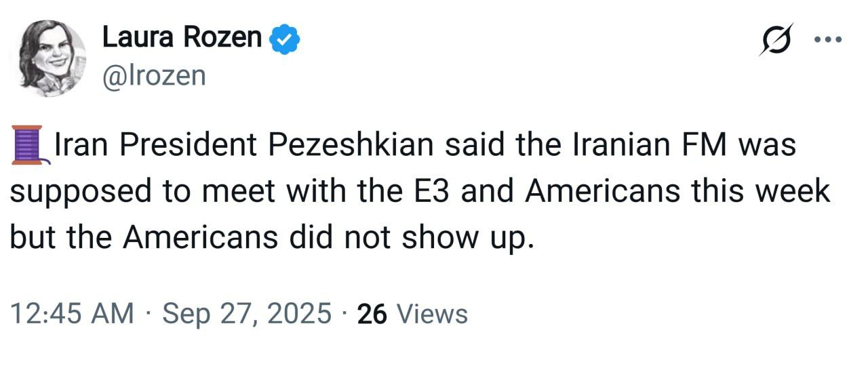Click the Views label
Viewport: 868px width, 366px height.
(432, 314)
